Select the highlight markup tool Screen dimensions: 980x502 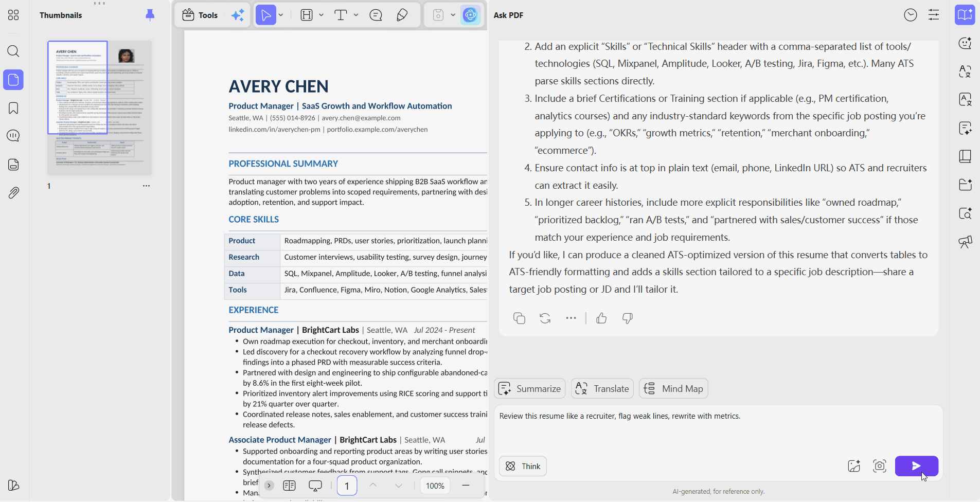(x=307, y=15)
